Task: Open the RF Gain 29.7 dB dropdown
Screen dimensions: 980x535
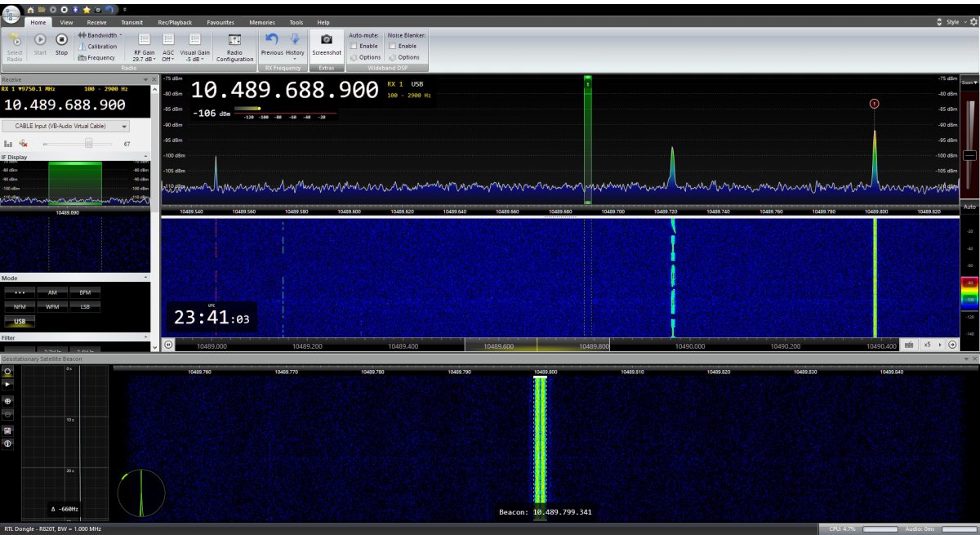Action: pos(144,47)
